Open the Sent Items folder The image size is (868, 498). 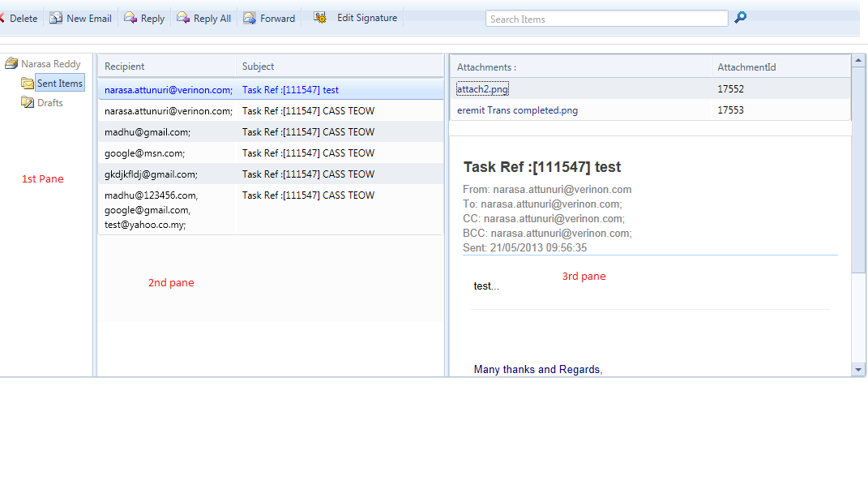(60, 83)
